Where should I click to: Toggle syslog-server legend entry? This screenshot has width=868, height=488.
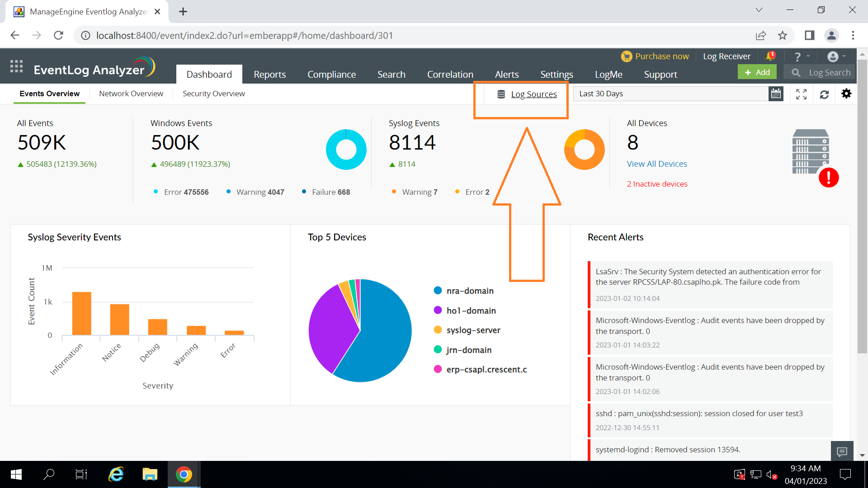click(473, 330)
